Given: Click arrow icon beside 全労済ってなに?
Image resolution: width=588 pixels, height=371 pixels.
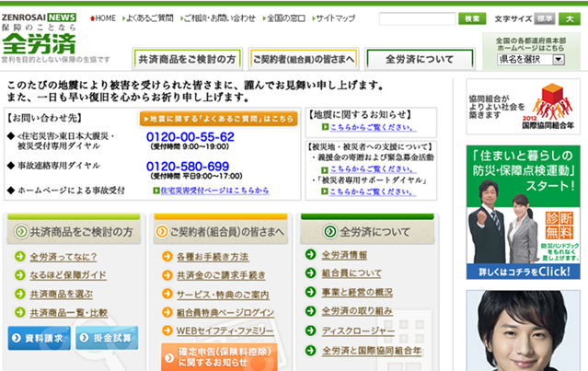Looking at the screenshot, I should (x=21, y=257).
